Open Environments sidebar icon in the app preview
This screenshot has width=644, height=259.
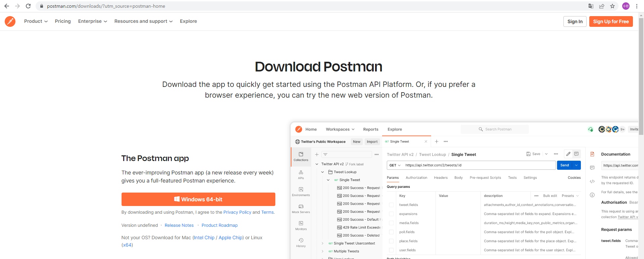point(301,192)
